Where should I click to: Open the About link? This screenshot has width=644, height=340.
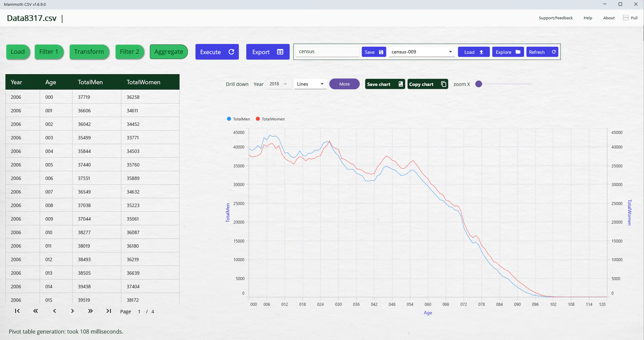pos(609,18)
